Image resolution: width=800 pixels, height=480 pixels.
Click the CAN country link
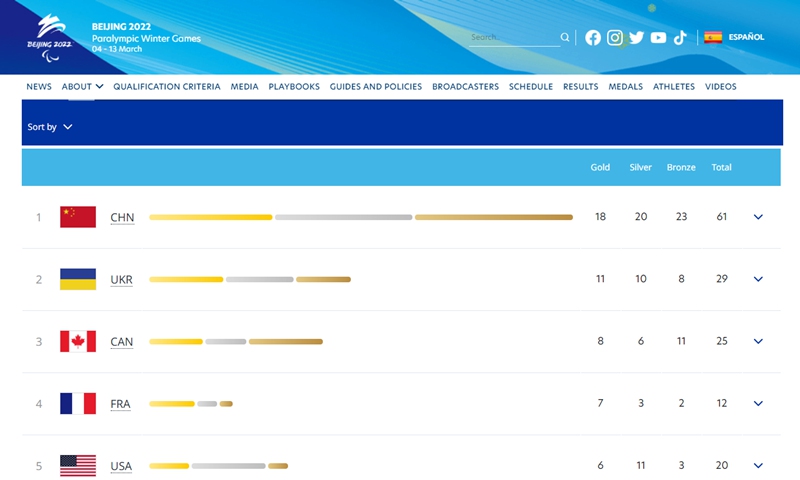[121, 342]
